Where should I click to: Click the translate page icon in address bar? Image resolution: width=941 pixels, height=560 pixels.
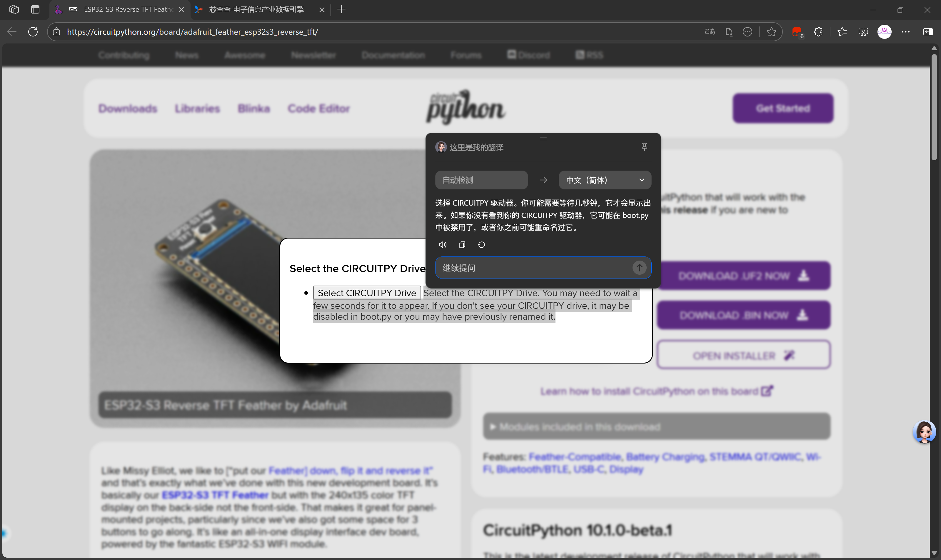(709, 32)
